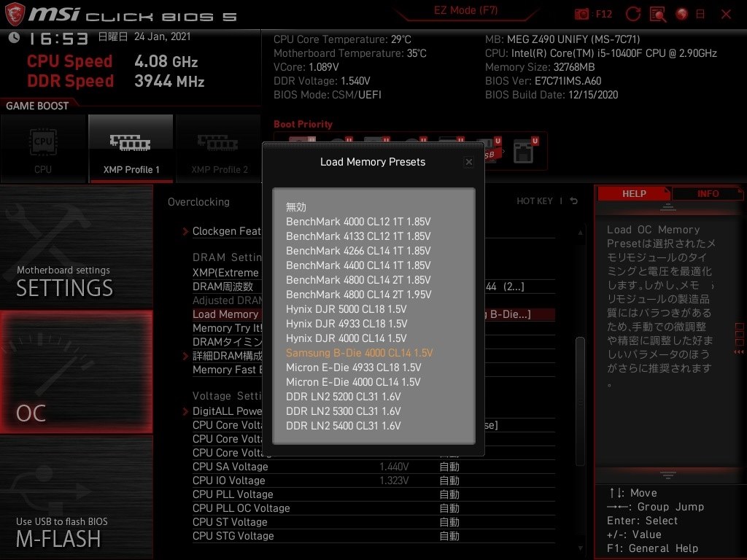Click the back arrow next to HOT KEY
The image size is (747, 560).
pos(574,201)
